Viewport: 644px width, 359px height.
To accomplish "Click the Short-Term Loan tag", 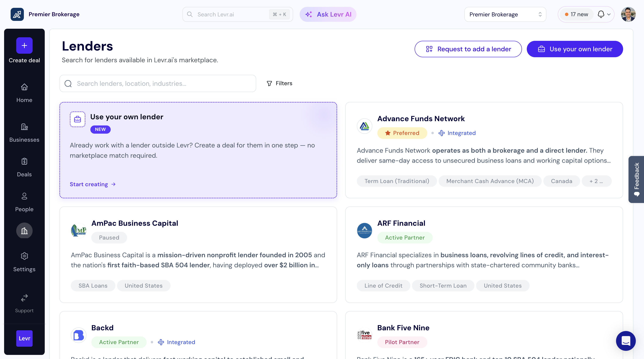I will pyautogui.click(x=443, y=286).
